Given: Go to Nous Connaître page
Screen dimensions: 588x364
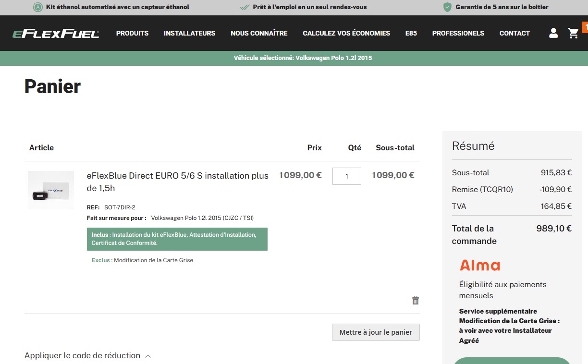Looking at the screenshot, I should (x=259, y=33).
